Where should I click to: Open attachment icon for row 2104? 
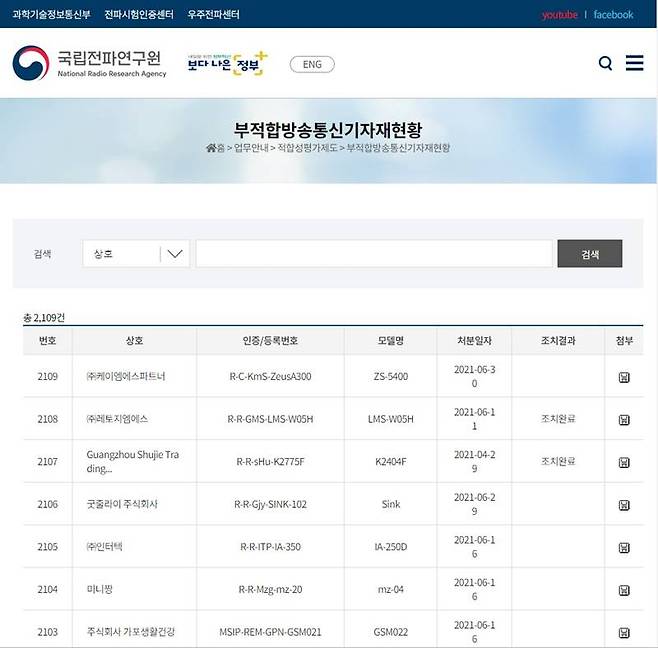coord(624,590)
